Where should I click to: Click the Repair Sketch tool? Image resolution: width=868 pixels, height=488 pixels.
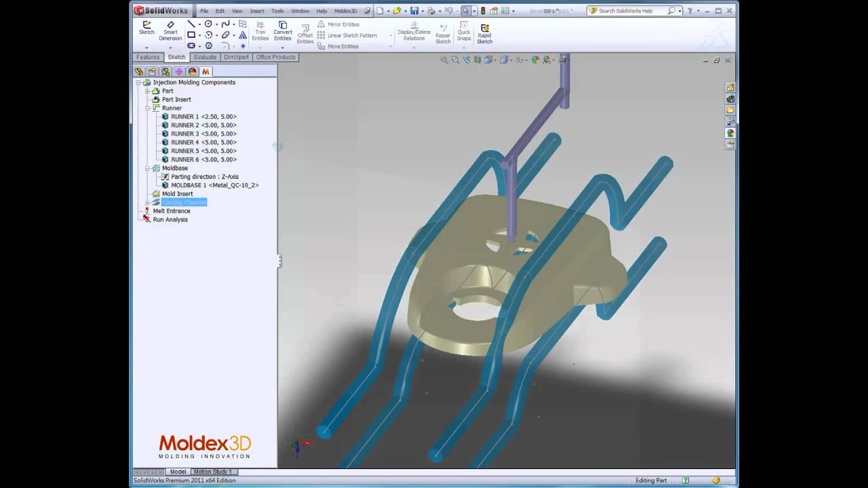click(443, 34)
